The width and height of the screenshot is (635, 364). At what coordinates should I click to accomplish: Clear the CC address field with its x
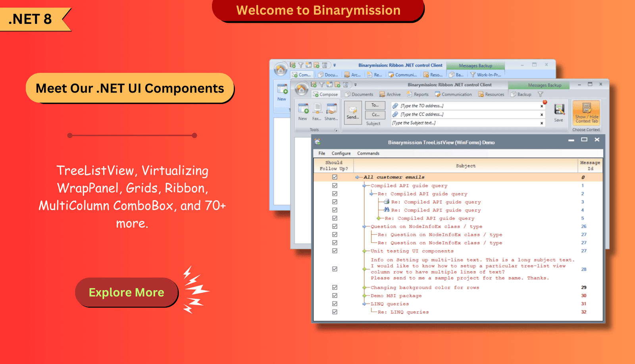[542, 115]
